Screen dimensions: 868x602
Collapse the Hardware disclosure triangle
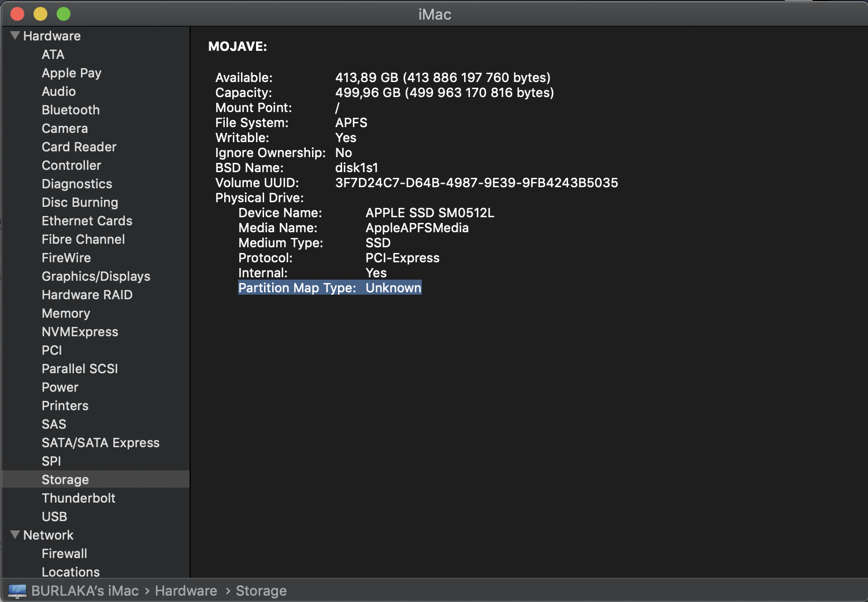click(x=15, y=36)
